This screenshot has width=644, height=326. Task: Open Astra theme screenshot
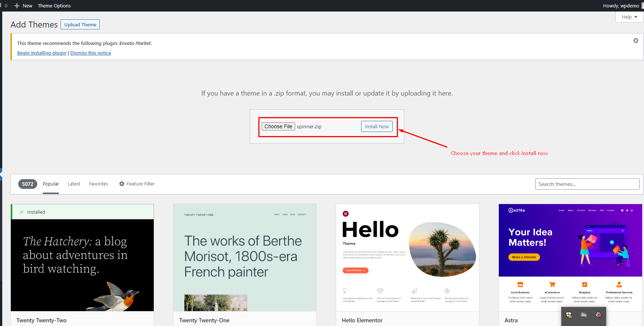click(570, 258)
